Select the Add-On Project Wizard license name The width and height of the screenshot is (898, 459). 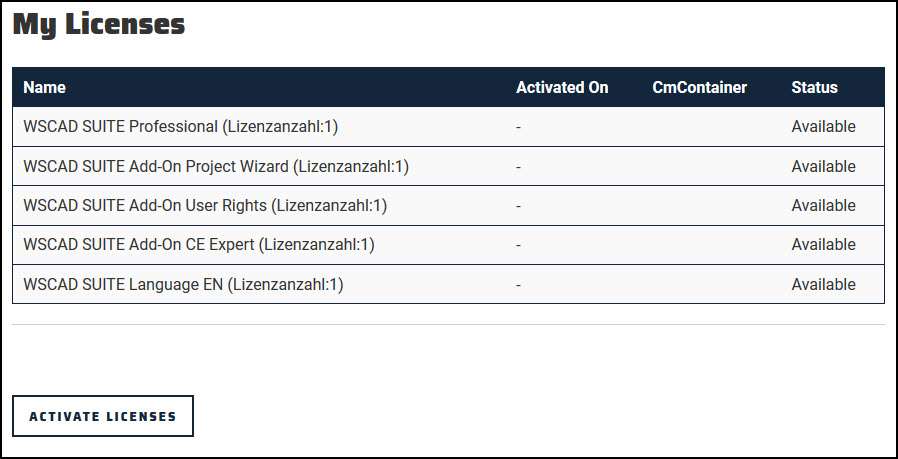[216, 167]
